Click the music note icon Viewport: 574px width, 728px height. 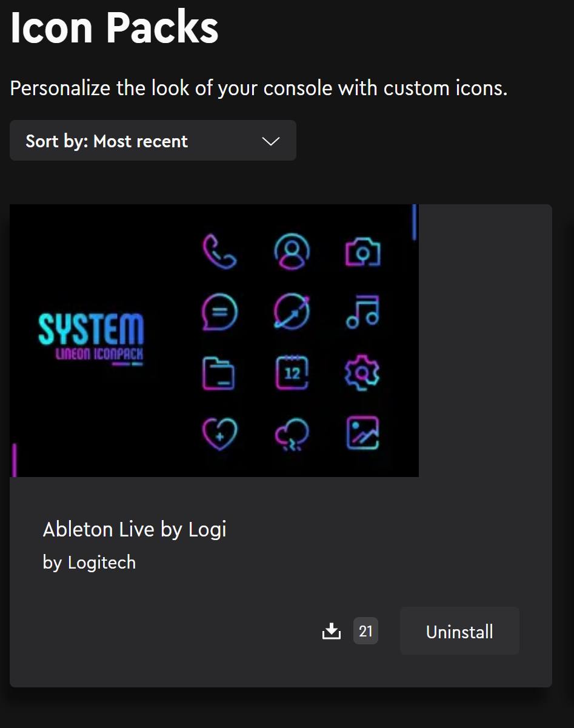click(362, 312)
